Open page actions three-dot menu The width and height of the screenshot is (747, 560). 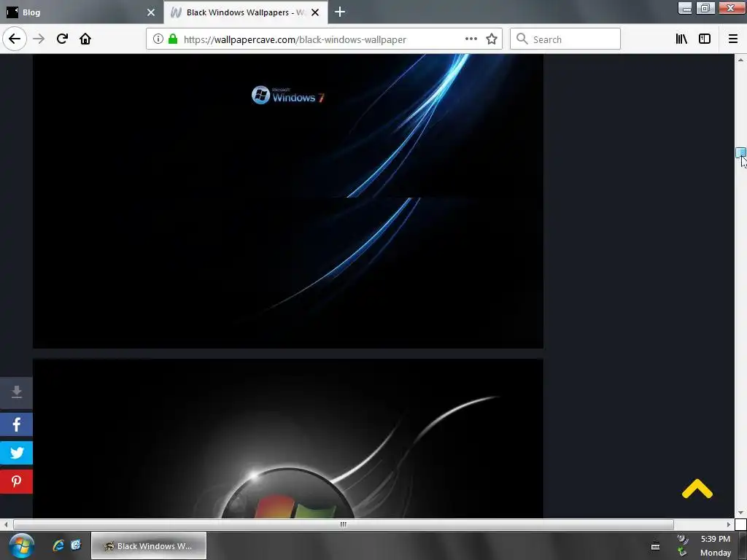tap(471, 39)
